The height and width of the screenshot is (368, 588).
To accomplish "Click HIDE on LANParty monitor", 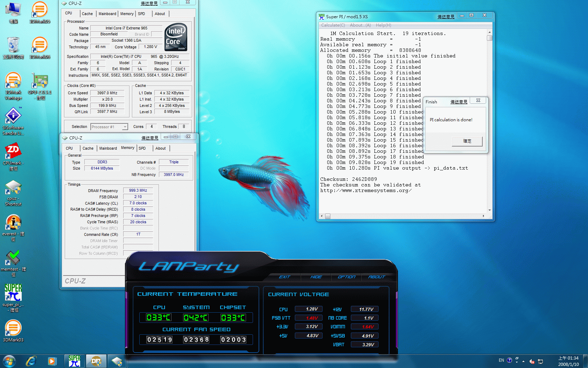I will 316,277.
